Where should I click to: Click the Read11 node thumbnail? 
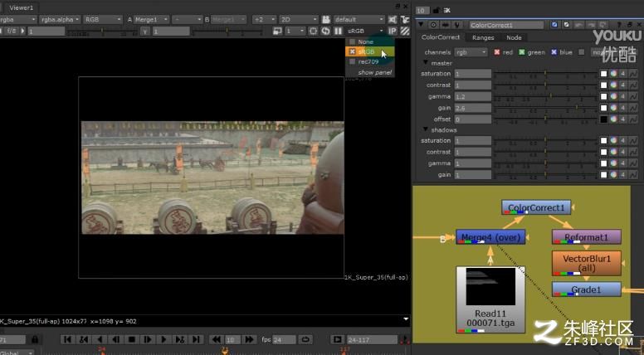[490, 286]
